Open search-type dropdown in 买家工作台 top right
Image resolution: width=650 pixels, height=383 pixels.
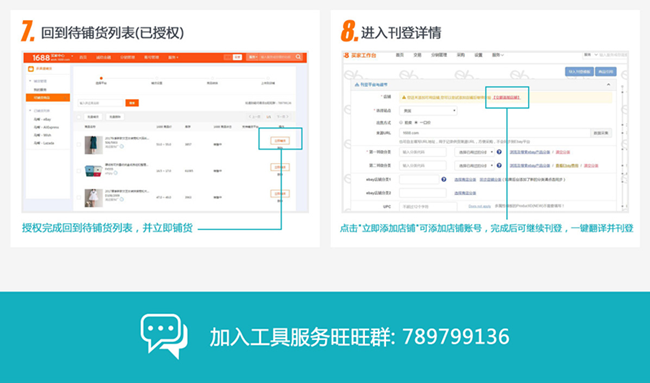pyautogui.click(x=590, y=55)
